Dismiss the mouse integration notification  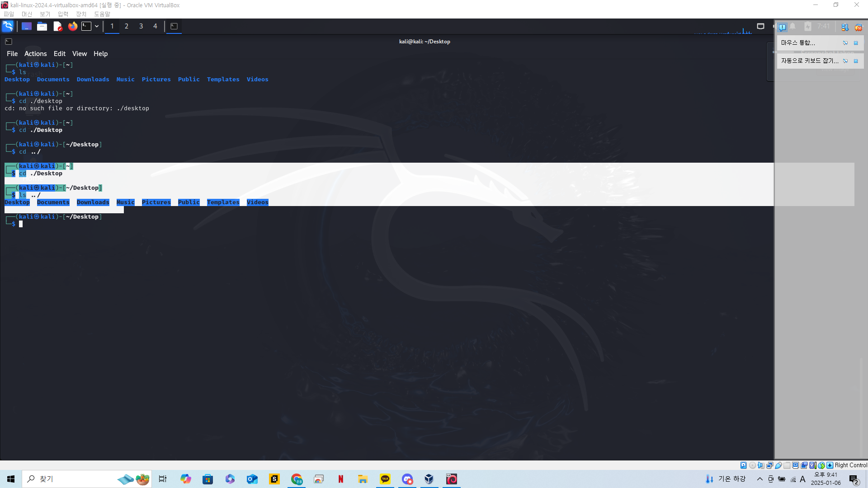(856, 43)
